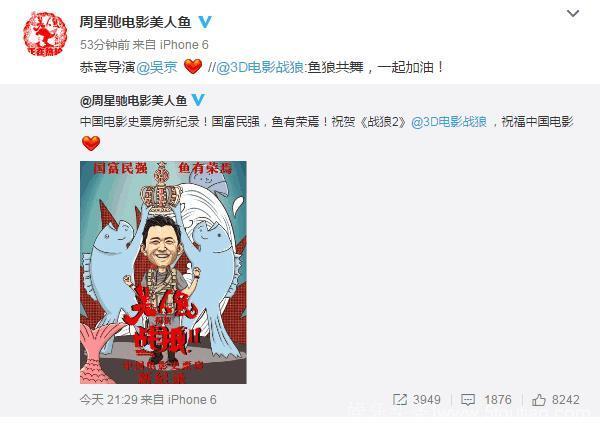600x423 pixels.
Task: Click the like count 8242
Action: [566, 400]
